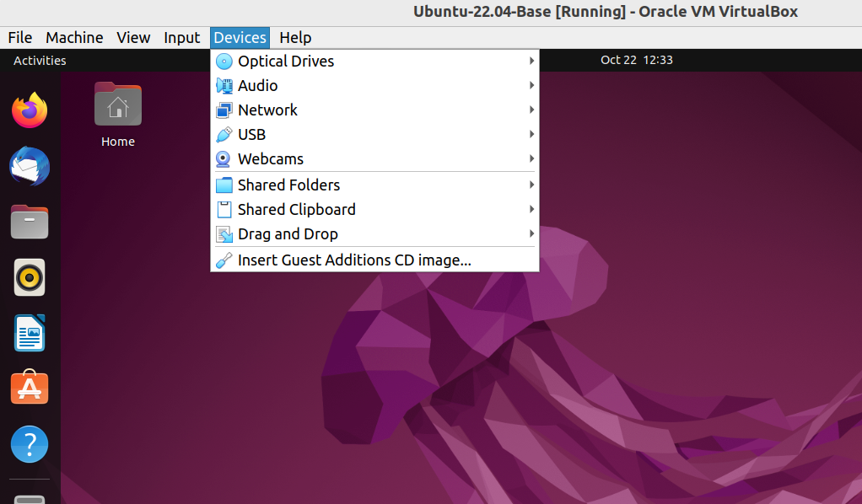
Task: Expand the Shared Clipboard submenu arrow
Action: (x=531, y=209)
